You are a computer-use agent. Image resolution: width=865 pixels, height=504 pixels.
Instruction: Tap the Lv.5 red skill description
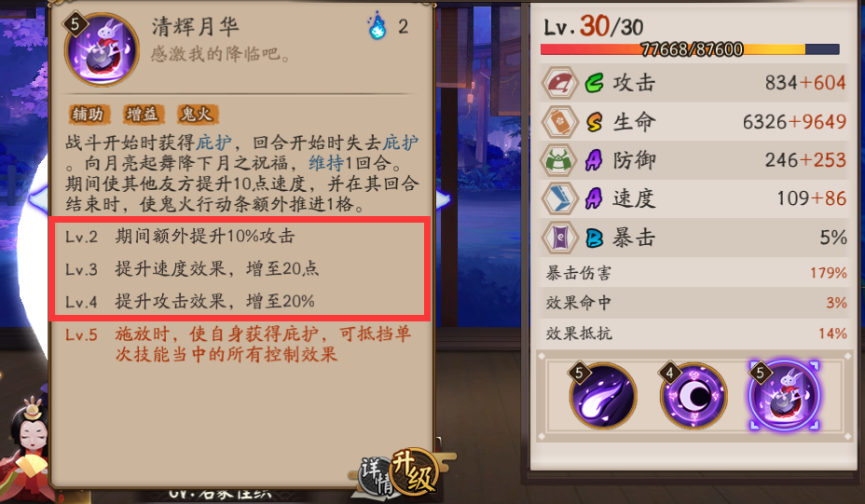click(239, 344)
